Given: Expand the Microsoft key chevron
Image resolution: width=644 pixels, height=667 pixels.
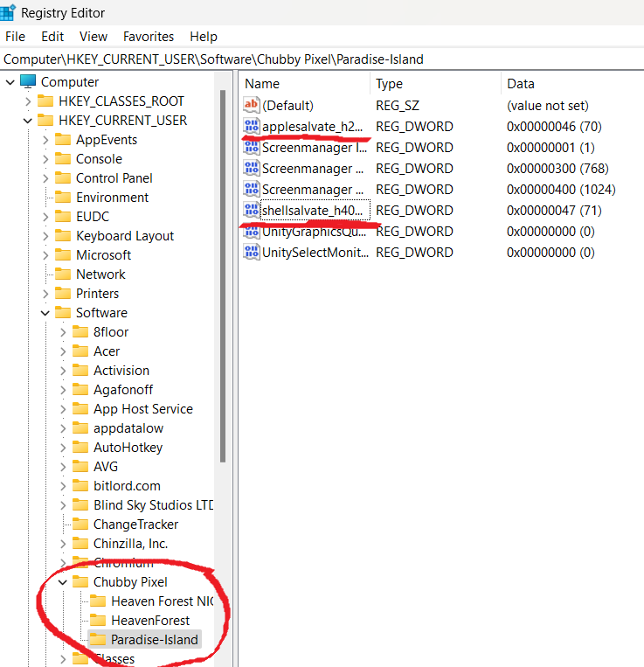Looking at the screenshot, I should [45, 255].
